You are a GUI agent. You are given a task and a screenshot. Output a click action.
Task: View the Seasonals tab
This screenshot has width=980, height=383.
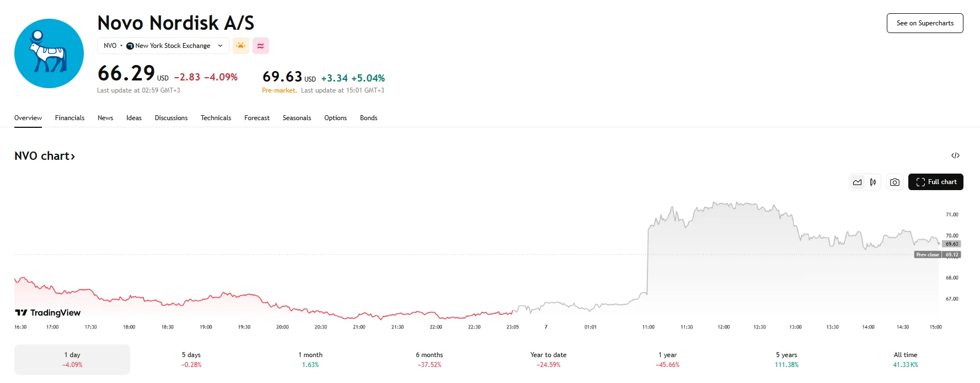[x=297, y=118]
